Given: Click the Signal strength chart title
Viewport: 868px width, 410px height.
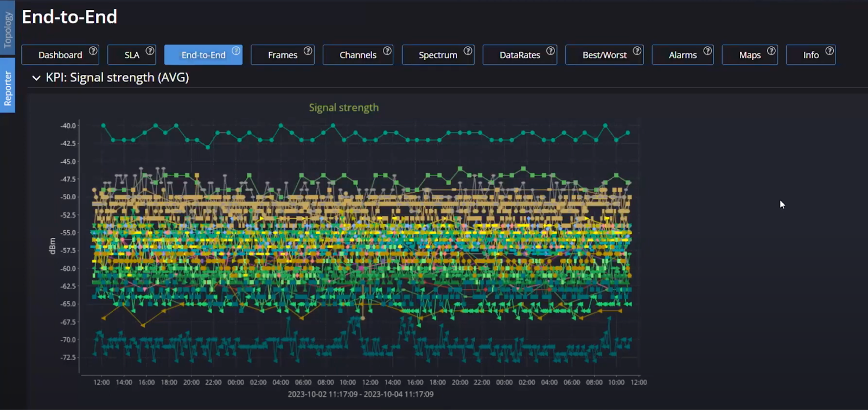Looking at the screenshot, I should tap(343, 108).
